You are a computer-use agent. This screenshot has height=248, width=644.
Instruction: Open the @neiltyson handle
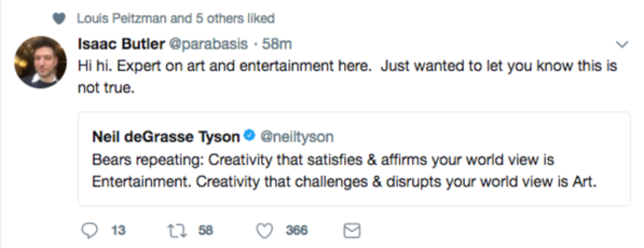point(297,137)
